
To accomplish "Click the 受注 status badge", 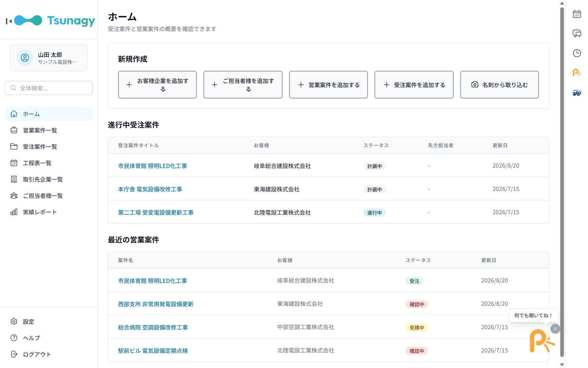I will click(x=414, y=281).
